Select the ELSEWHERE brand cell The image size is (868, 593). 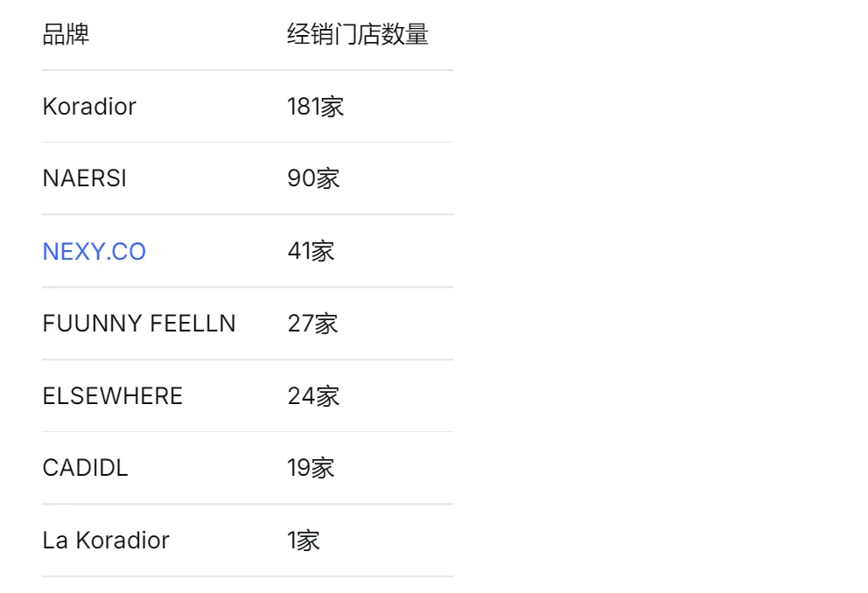pyautogui.click(x=112, y=396)
